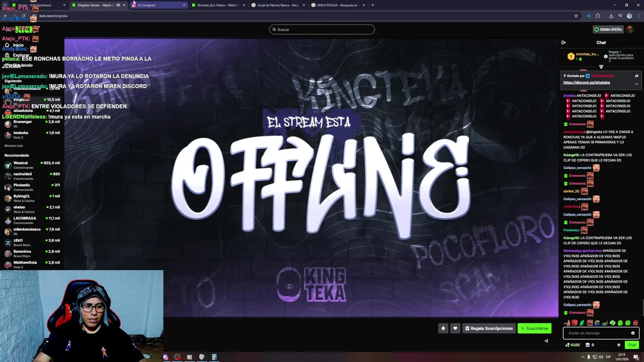Screen dimensions: 644x362
Task: Click the green Suscribirse button
Action: point(534,328)
